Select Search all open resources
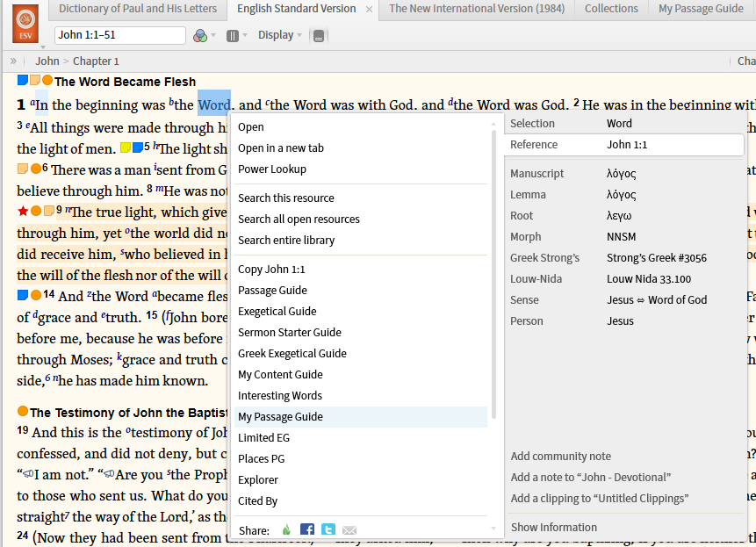756x547 pixels. point(361,220)
